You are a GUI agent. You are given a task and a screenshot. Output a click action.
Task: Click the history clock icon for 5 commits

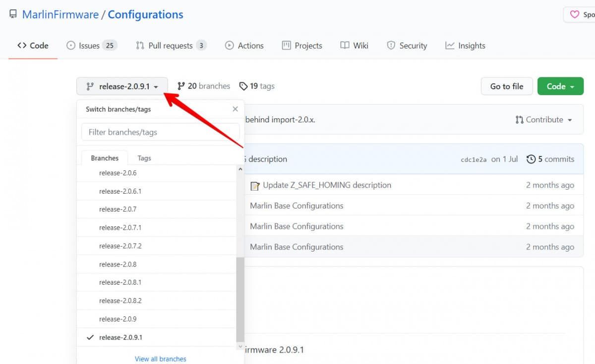point(531,159)
